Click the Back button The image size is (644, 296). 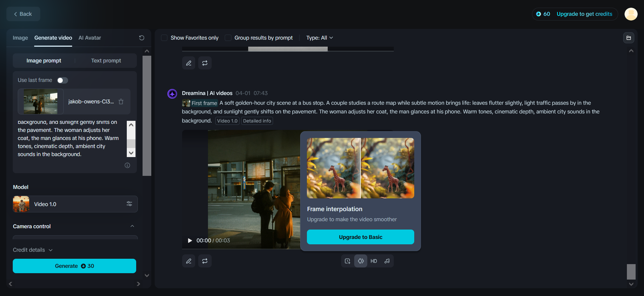point(23,14)
